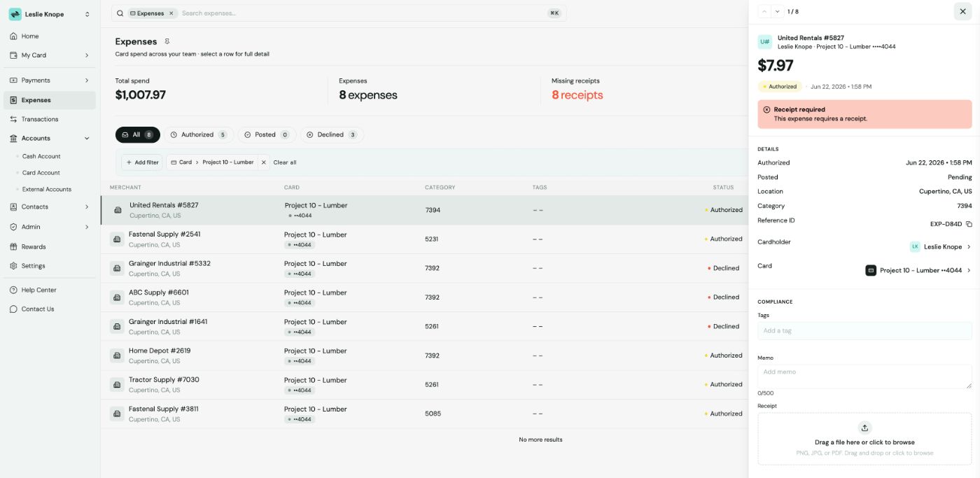Select the All tab
This screenshot has height=478, width=980.
coord(137,134)
